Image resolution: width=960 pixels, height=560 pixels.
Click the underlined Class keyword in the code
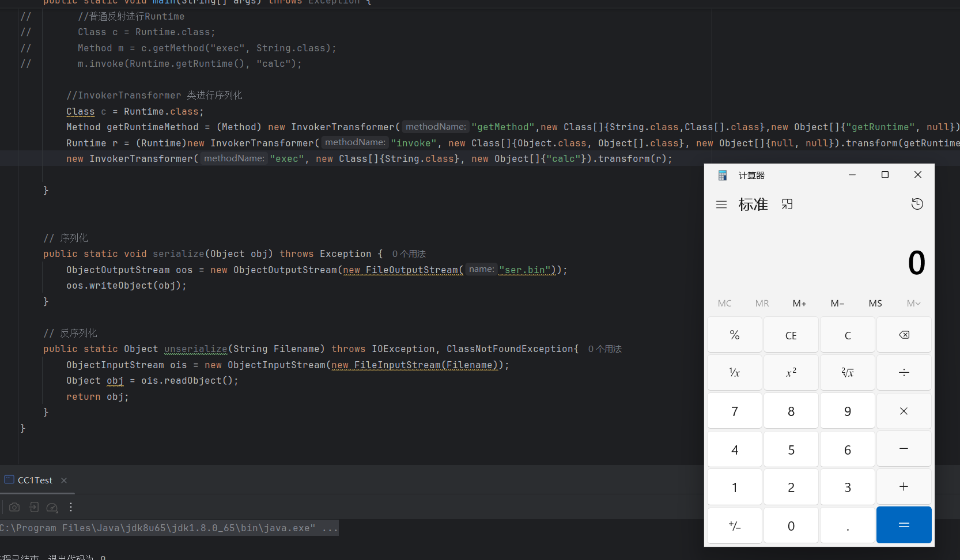pos(81,112)
